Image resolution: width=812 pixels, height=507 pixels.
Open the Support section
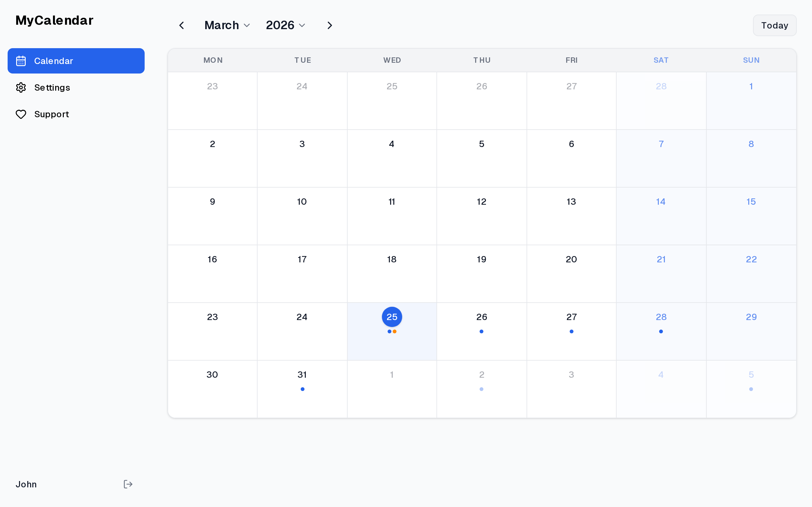52,114
